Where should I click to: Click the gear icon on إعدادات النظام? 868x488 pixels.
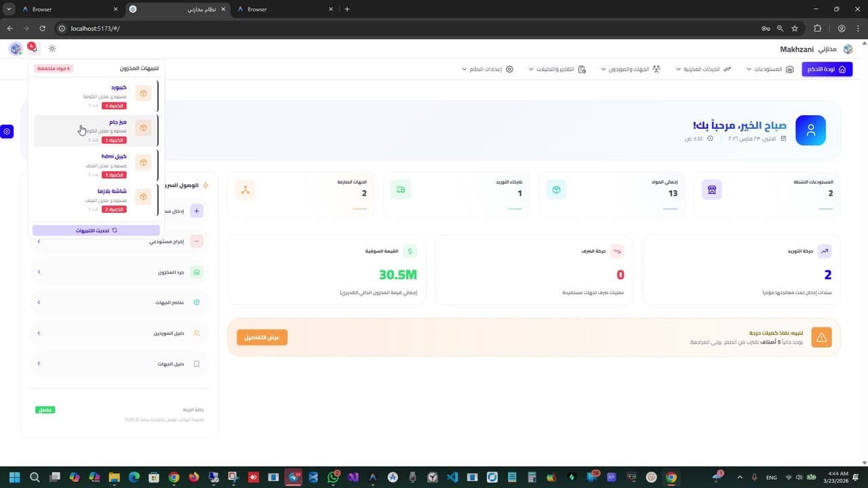(509, 68)
